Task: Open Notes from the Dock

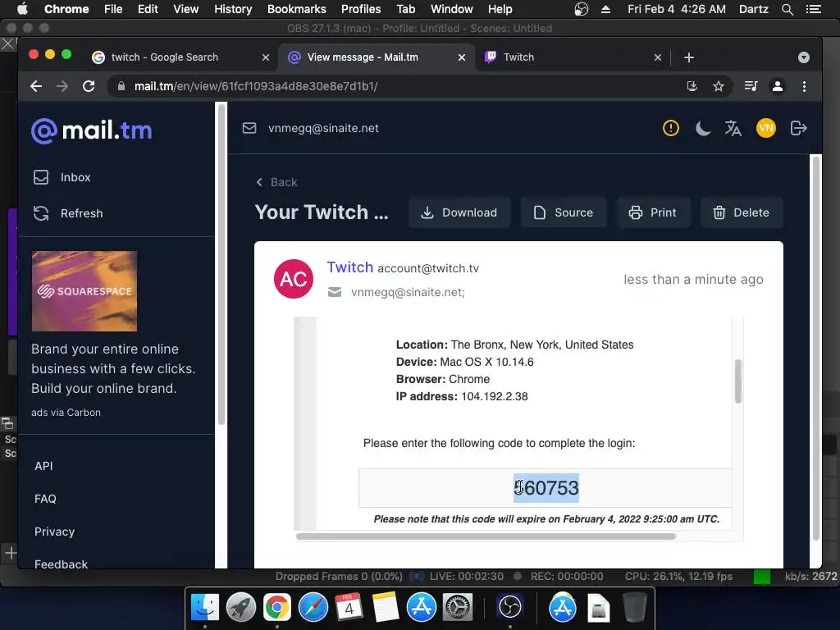Action: (x=385, y=608)
